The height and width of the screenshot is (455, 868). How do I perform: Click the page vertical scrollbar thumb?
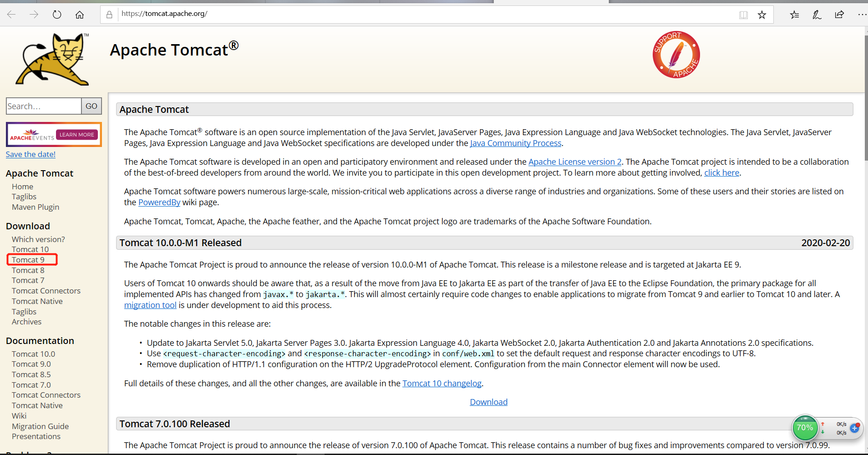coord(865,98)
